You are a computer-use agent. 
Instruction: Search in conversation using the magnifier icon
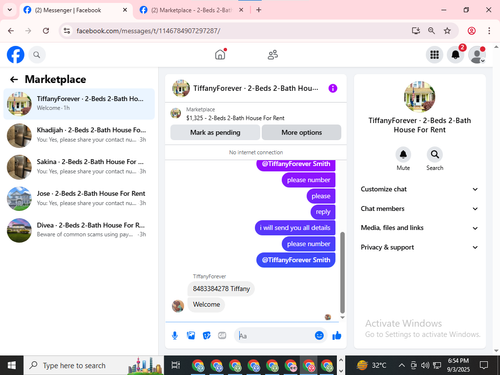pos(435,155)
